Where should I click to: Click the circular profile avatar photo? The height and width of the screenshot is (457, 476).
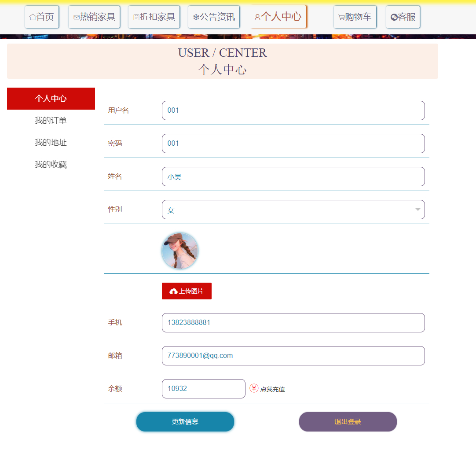pyautogui.click(x=179, y=251)
